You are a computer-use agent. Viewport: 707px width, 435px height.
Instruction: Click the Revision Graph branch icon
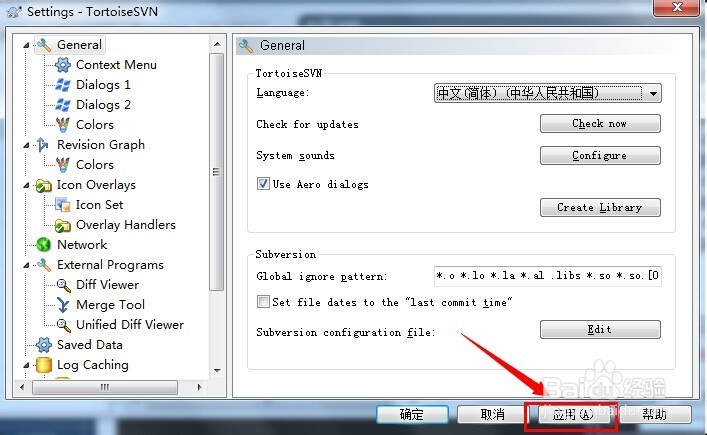(43, 145)
